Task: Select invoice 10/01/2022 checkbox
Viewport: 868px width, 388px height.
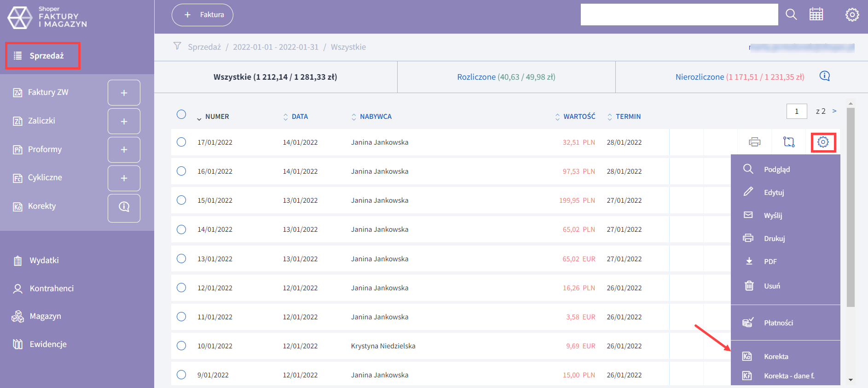Action: click(181, 346)
